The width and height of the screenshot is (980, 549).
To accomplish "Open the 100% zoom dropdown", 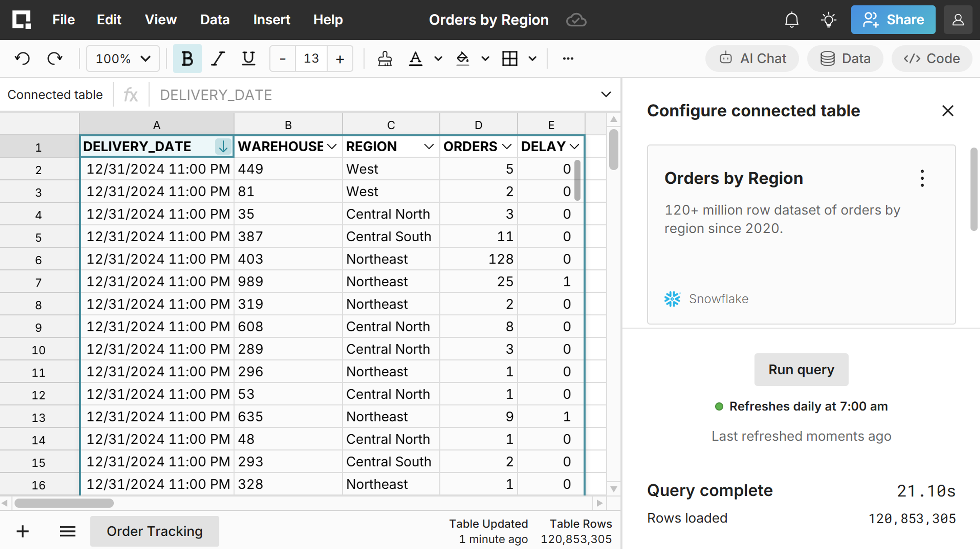I will pos(122,59).
